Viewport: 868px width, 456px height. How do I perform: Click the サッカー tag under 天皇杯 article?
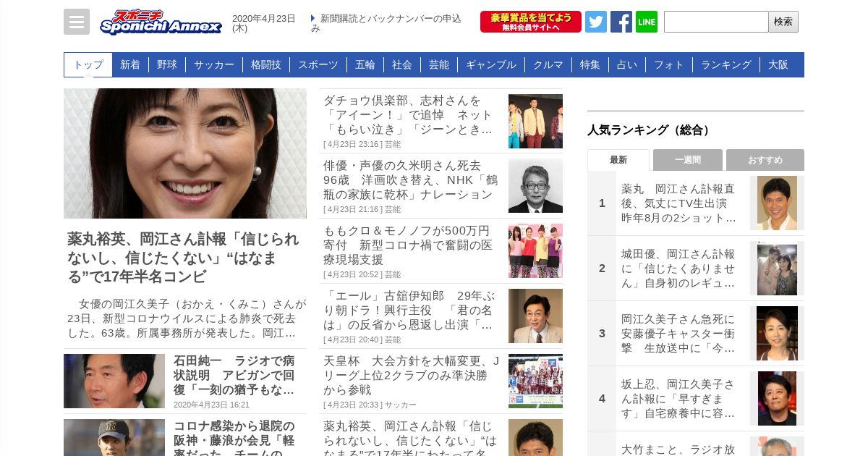[x=401, y=405]
